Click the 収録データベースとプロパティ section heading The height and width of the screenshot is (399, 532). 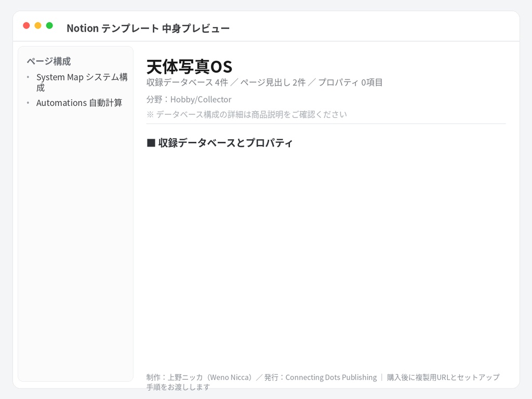coord(220,143)
